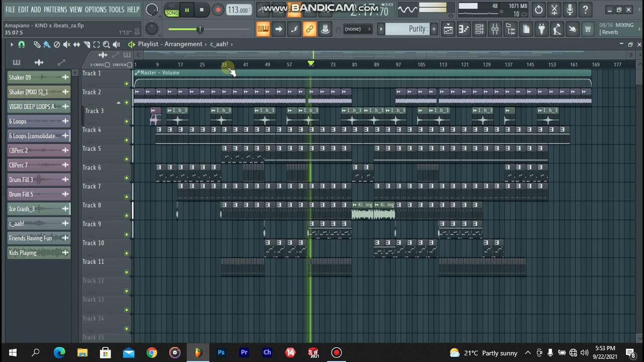Image resolution: width=644 pixels, height=362 pixels.
Task: Open the PATTERNS menu
Action: [55, 10]
